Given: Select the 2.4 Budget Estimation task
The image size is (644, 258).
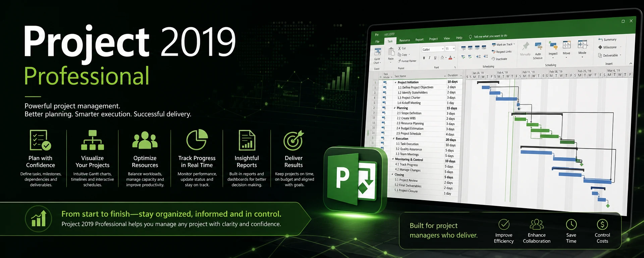Looking at the screenshot, I should (410, 128).
